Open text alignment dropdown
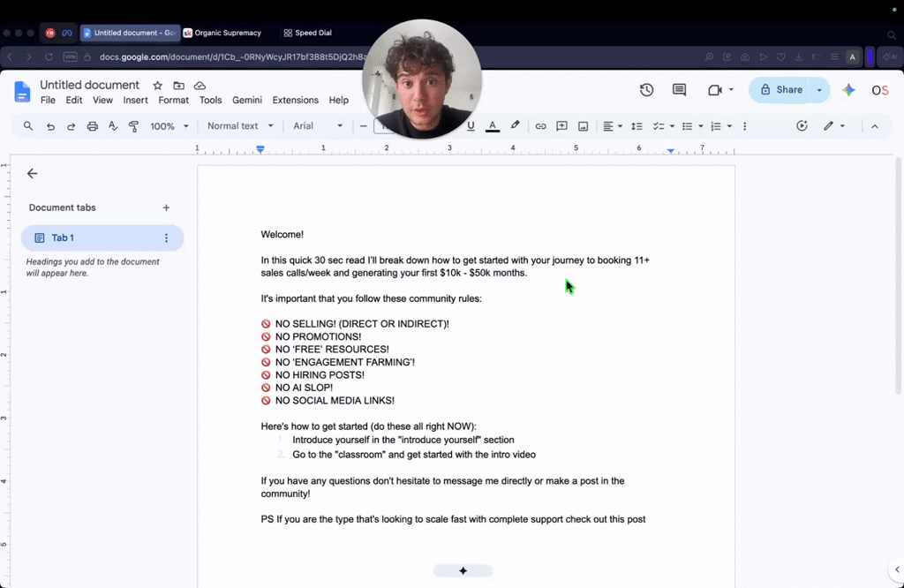The width and height of the screenshot is (904, 588). [x=613, y=126]
